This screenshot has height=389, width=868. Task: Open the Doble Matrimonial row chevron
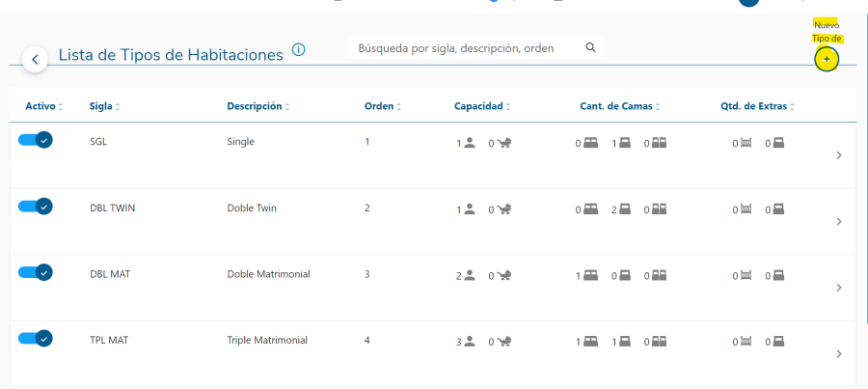tap(838, 288)
